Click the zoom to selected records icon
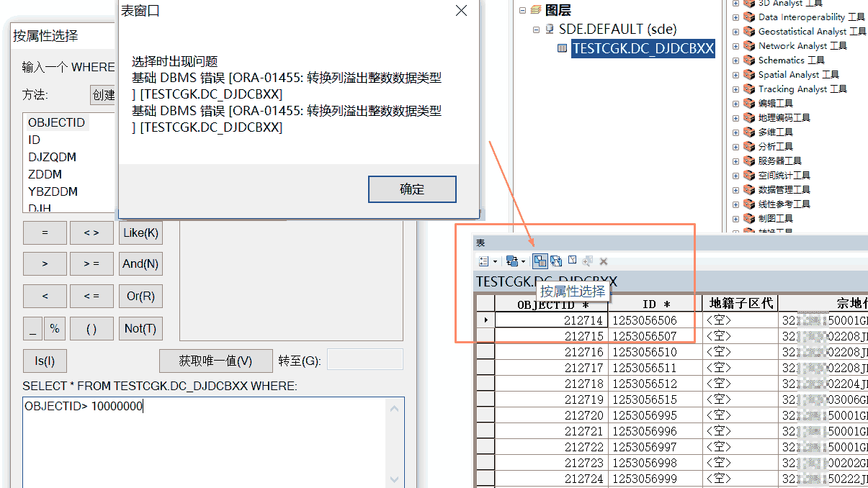This screenshot has height=488, width=868. pyautogui.click(x=586, y=260)
